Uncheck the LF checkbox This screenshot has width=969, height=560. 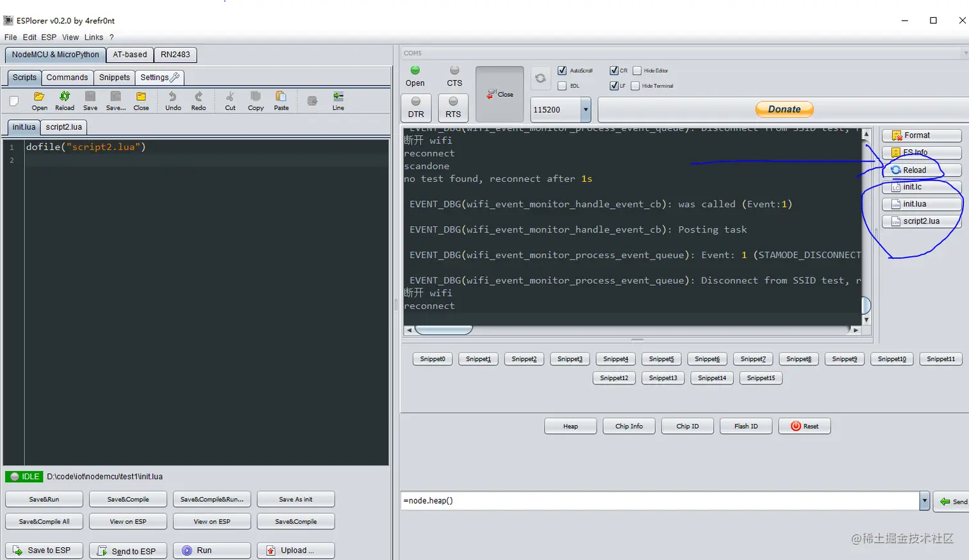click(614, 86)
